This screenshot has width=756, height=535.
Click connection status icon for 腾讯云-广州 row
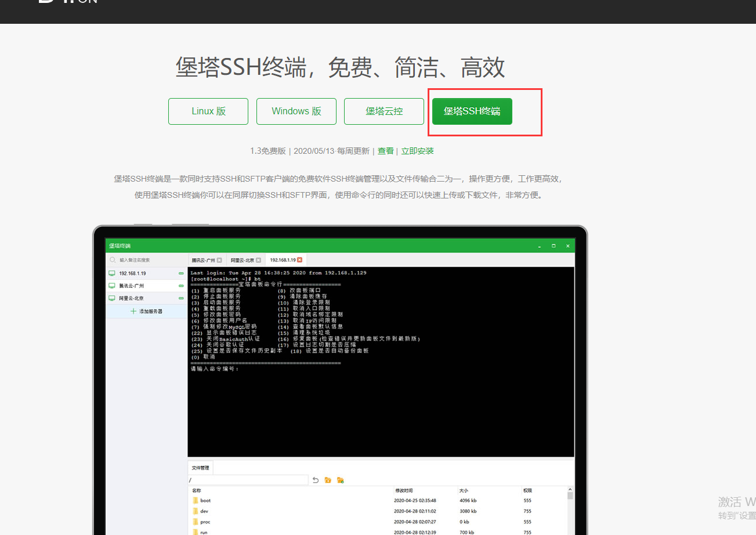(x=181, y=286)
